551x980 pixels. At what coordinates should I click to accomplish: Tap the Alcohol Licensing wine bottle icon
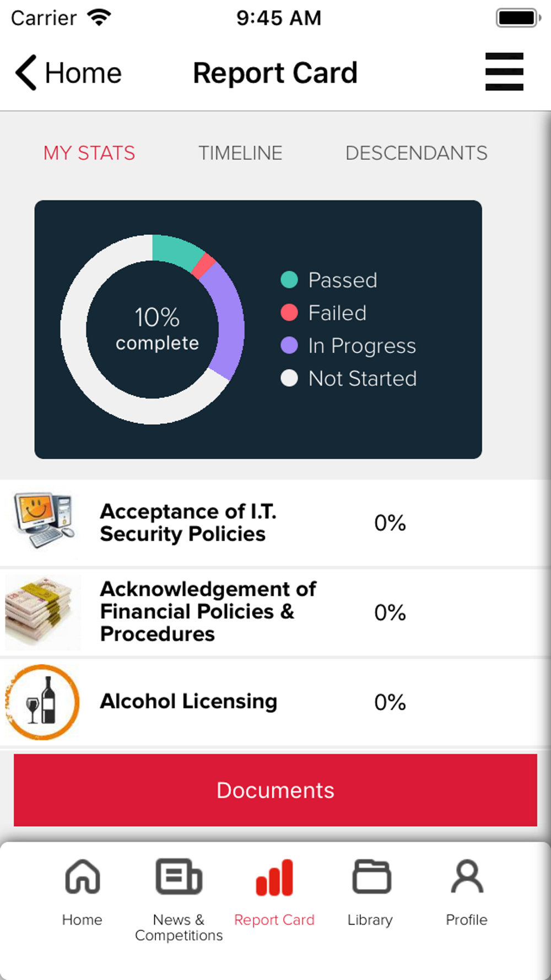coord(42,702)
